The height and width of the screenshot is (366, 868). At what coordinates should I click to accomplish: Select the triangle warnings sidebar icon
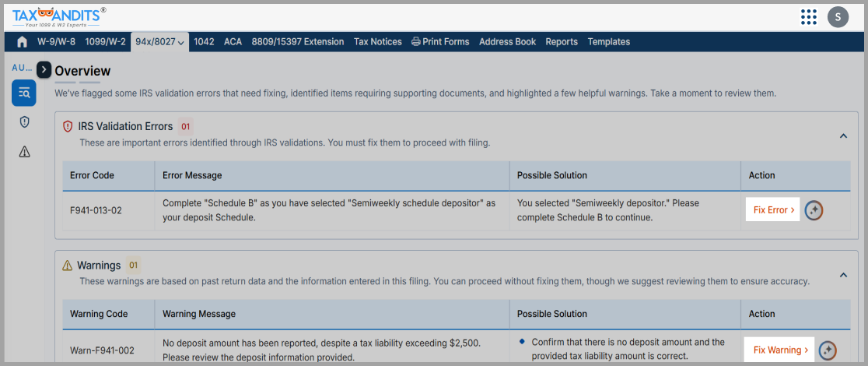click(x=24, y=152)
